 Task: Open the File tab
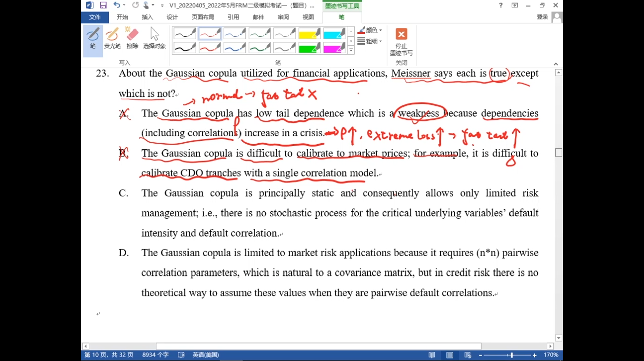95,17
